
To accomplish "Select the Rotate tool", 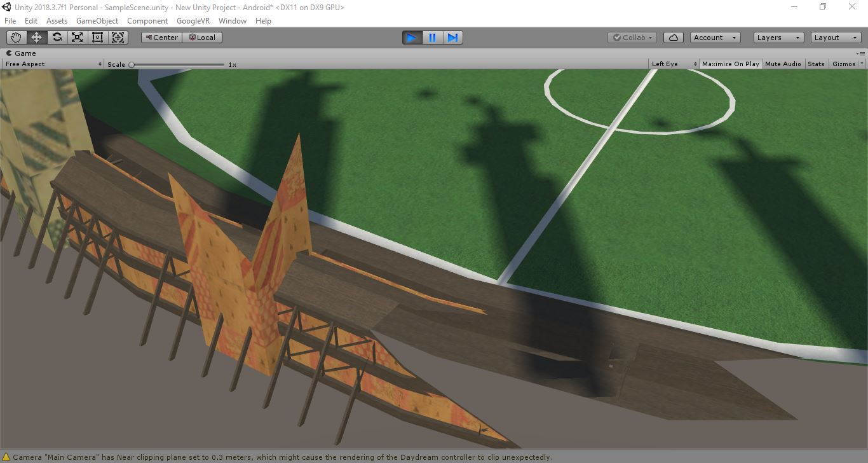I will pos(57,38).
